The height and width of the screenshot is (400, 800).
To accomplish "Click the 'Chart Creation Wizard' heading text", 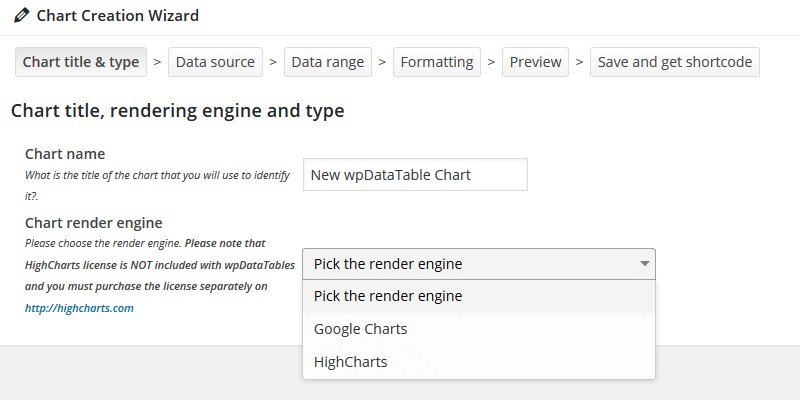I will (117, 16).
